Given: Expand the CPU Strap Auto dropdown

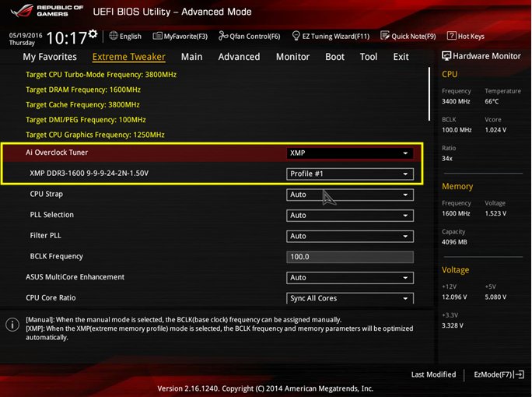Looking at the screenshot, I should click(x=349, y=195).
